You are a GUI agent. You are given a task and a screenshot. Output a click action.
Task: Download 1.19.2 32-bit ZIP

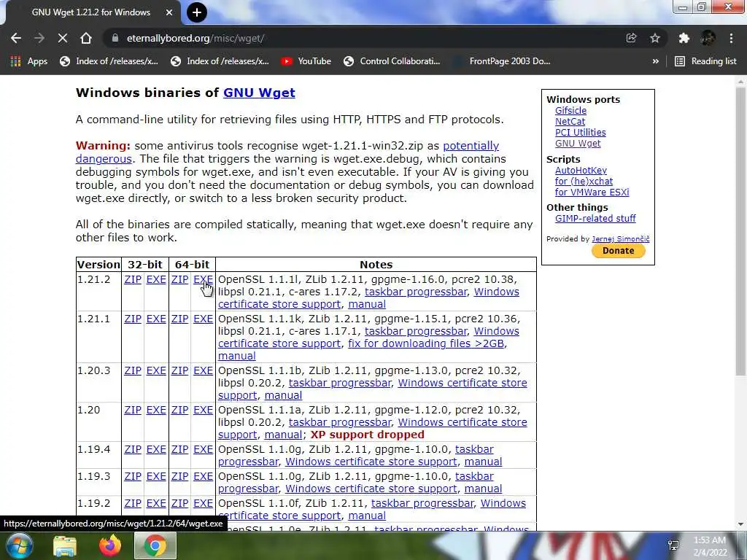tap(133, 503)
